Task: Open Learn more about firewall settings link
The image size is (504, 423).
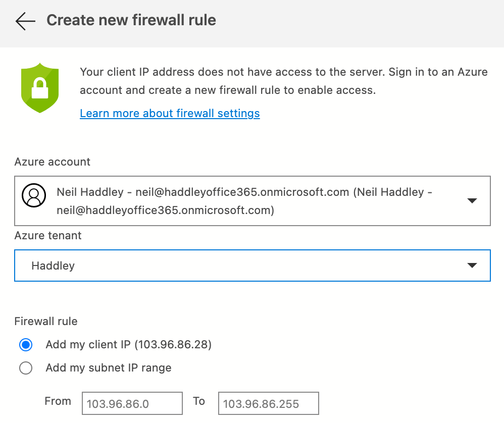Action: tap(170, 113)
